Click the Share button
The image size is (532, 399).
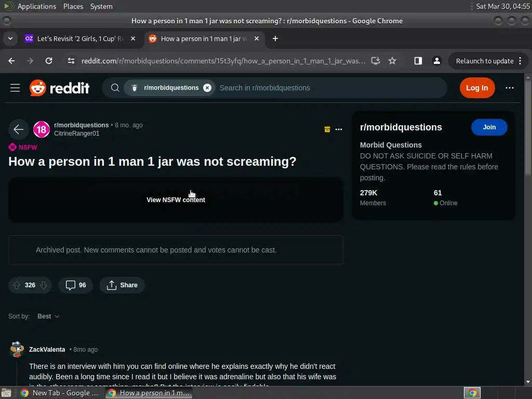click(122, 285)
